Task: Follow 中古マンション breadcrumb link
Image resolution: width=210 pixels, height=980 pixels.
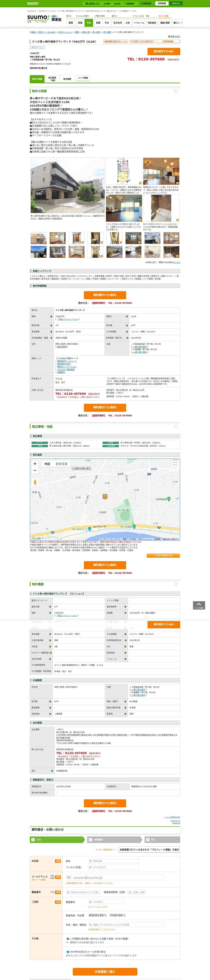Action: pyautogui.click(x=65, y=32)
